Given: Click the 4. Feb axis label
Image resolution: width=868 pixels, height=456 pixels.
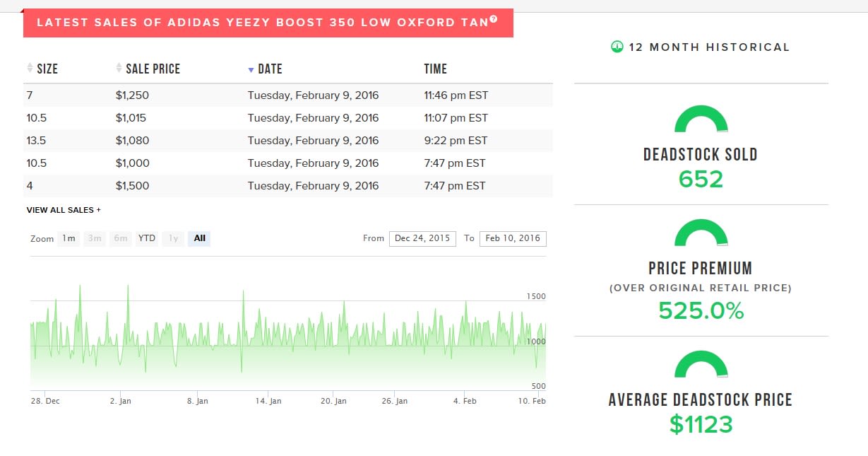Looking at the screenshot, I should point(465,401).
